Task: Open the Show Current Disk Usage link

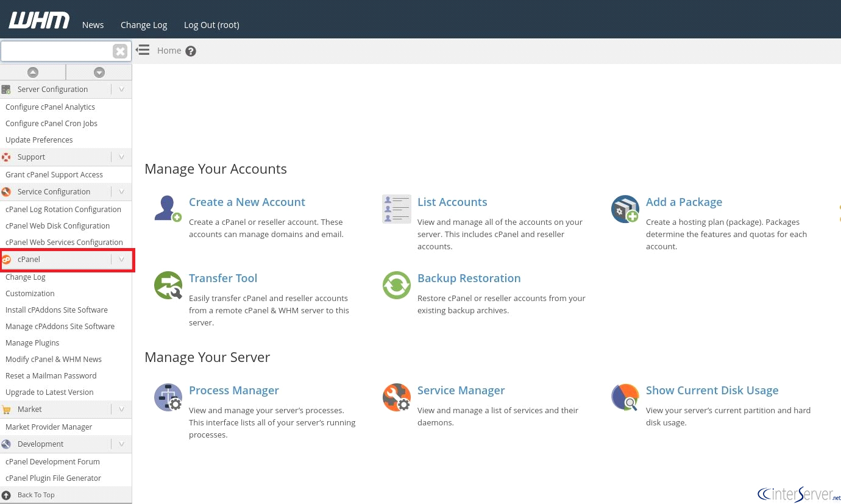Action: pos(712,391)
